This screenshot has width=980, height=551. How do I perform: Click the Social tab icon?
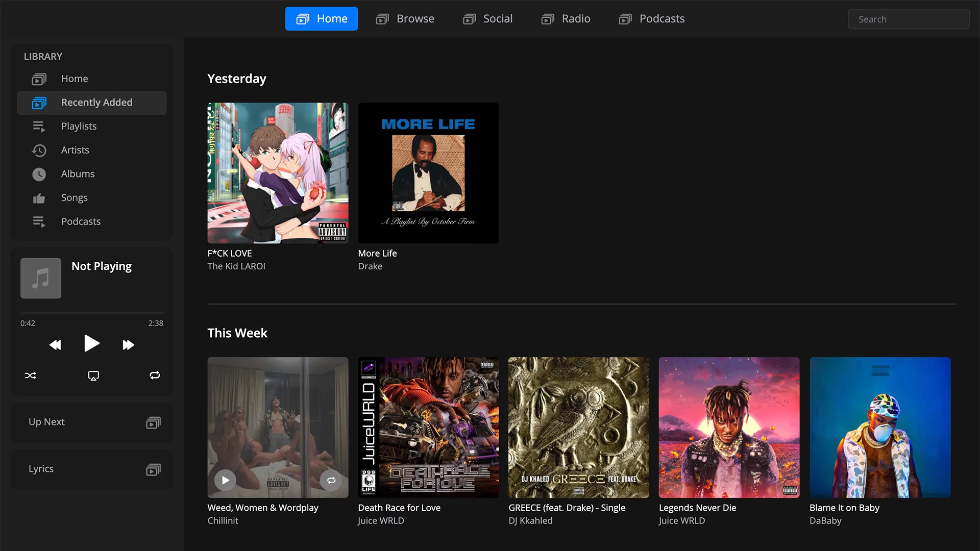(469, 19)
